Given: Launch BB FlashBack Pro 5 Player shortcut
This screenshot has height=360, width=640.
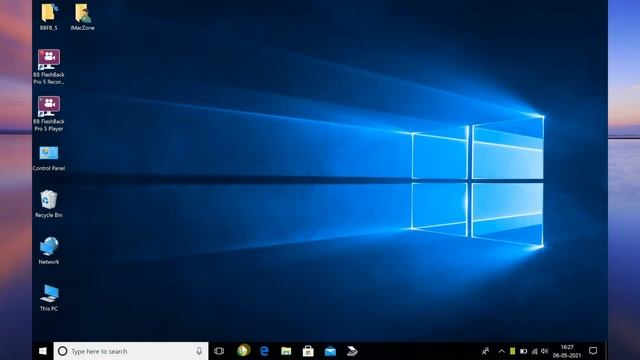Looking at the screenshot, I should [49, 114].
